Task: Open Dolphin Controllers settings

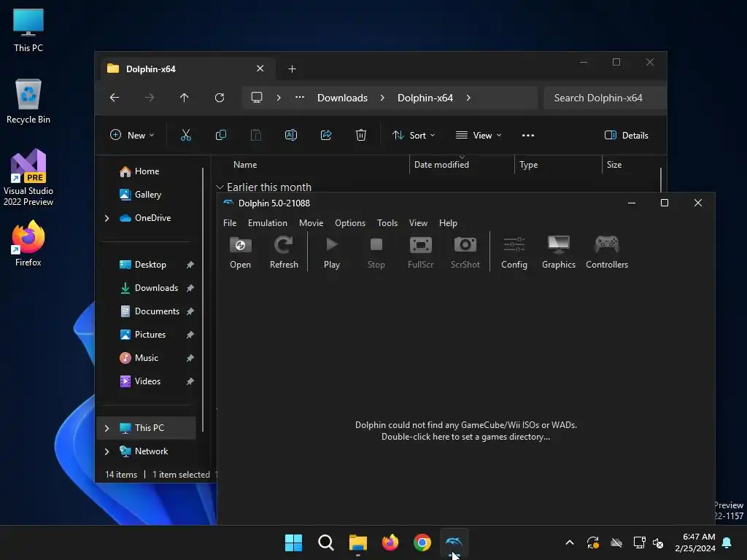Action: (606, 252)
